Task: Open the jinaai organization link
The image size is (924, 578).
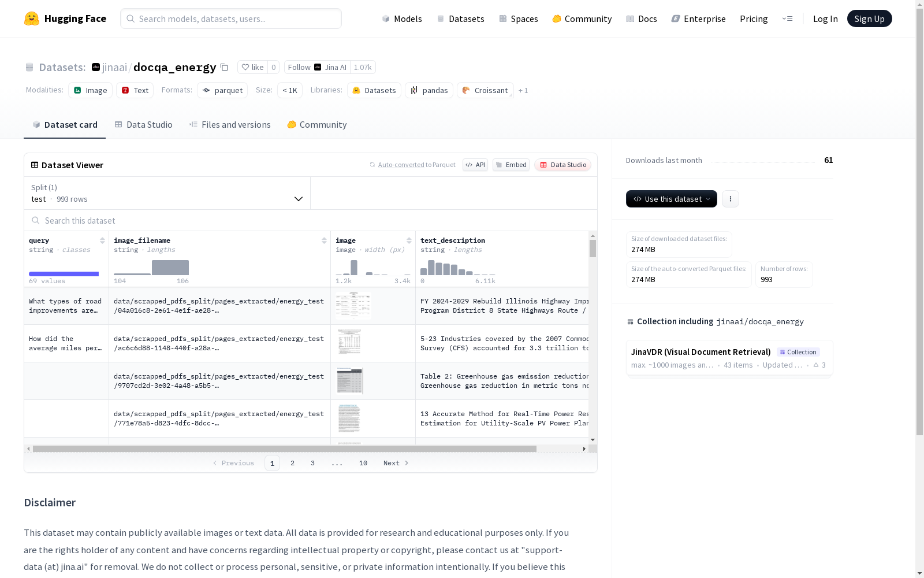Action: 114,67
